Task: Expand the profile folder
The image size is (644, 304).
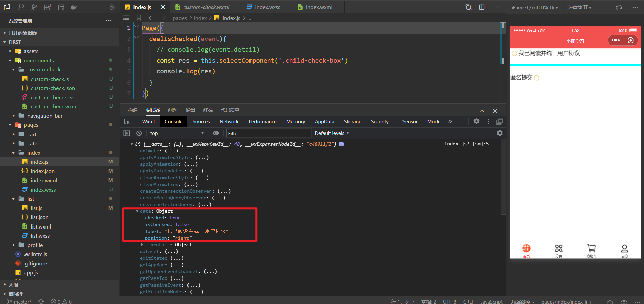Action: 13,245
